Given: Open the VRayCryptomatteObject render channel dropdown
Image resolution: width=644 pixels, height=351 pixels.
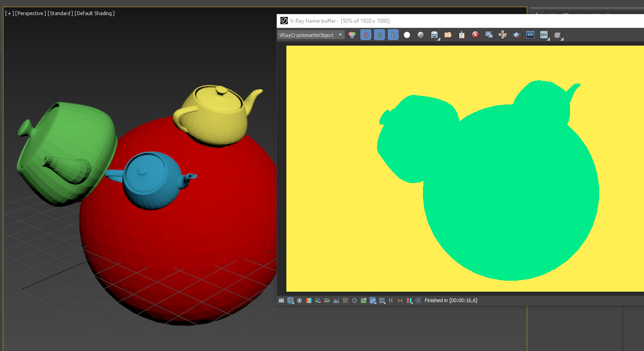Looking at the screenshot, I should [311, 35].
